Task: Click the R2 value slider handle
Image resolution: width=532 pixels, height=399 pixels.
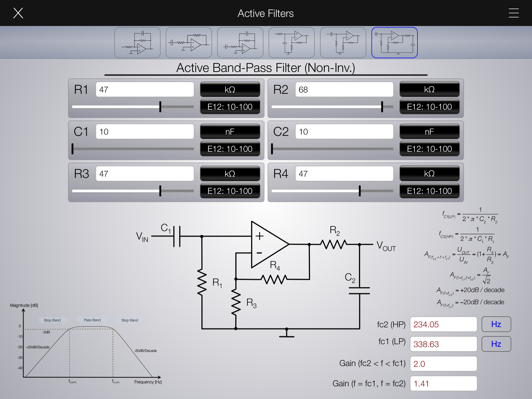Action: pyautogui.click(x=382, y=107)
